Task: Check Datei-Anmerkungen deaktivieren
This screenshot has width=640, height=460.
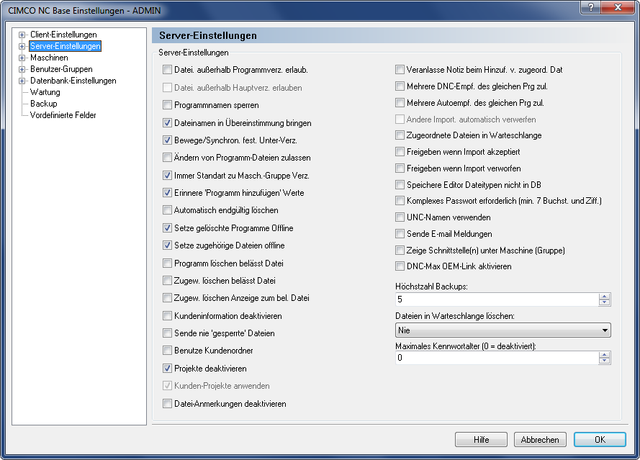Action: pyautogui.click(x=167, y=404)
